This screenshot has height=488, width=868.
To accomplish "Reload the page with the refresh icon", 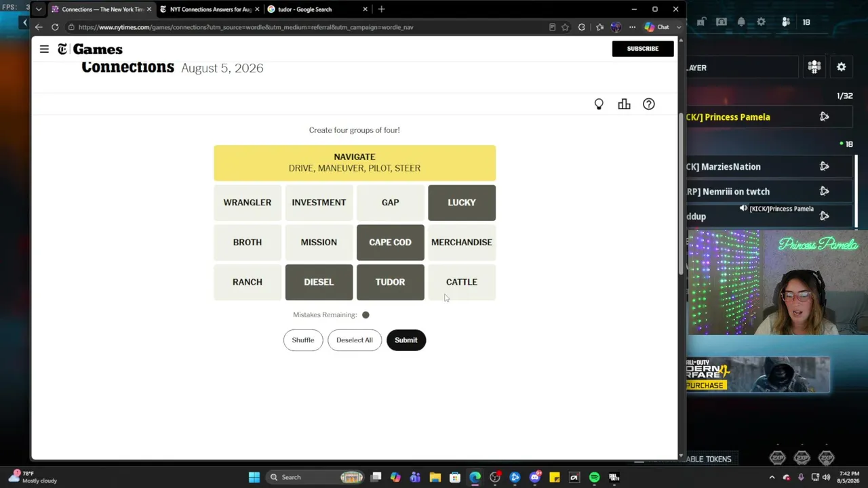I will coord(55,27).
